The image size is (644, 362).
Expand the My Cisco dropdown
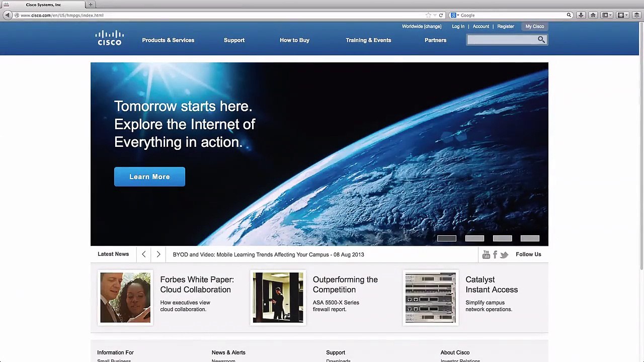[535, 26]
